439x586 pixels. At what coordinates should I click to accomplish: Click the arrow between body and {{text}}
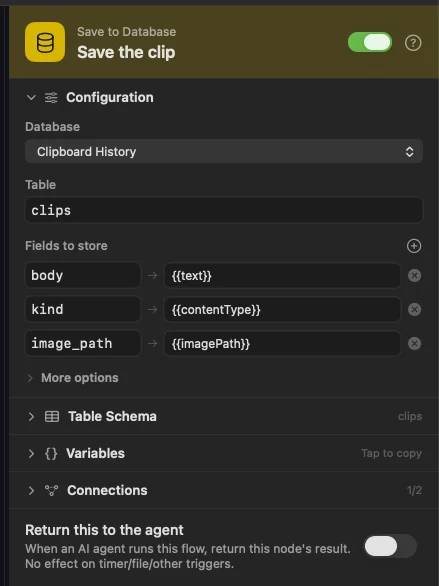click(x=152, y=276)
